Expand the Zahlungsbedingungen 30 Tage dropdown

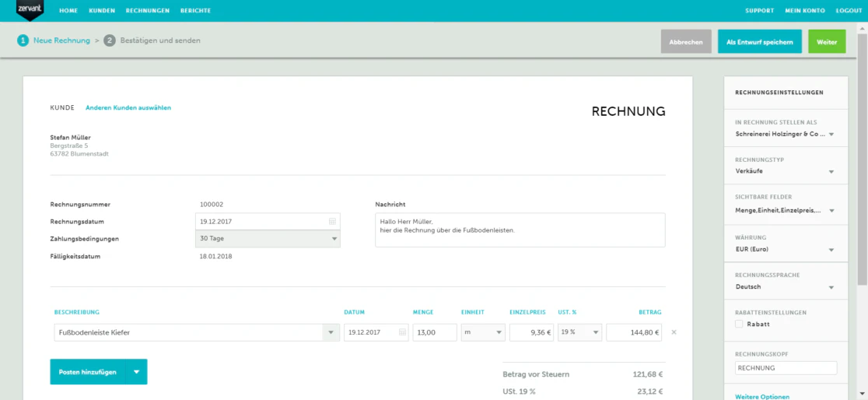coord(268,239)
